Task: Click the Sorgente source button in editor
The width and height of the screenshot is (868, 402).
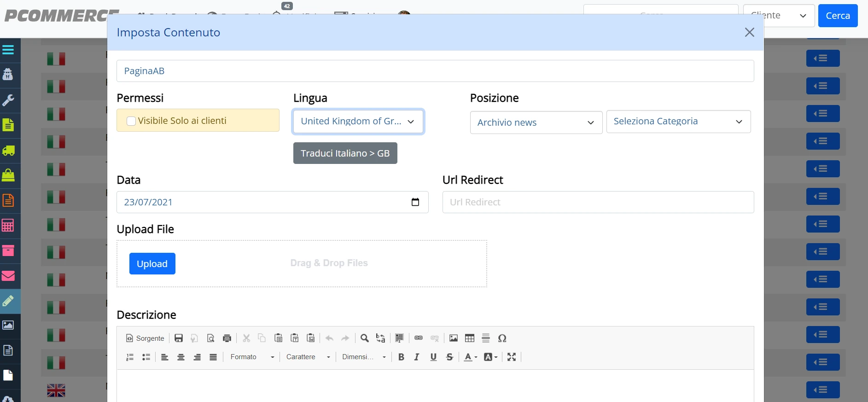Action: pyautogui.click(x=145, y=338)
